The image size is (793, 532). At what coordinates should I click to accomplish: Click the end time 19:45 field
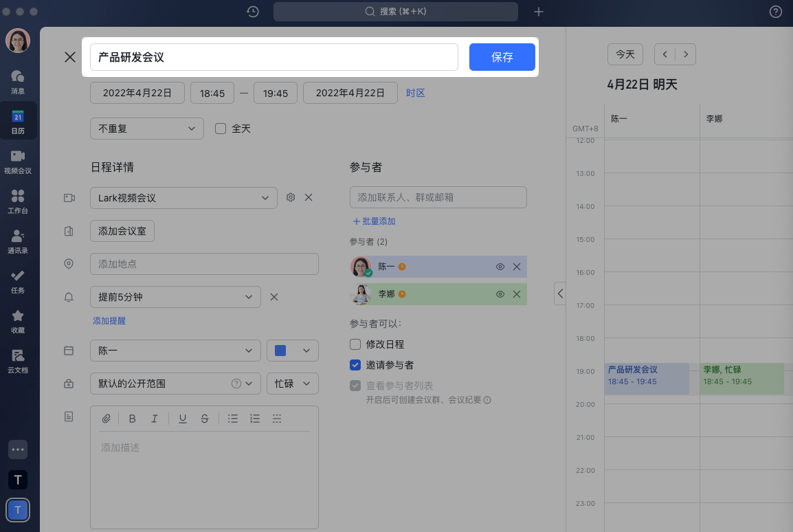[275, 93]
